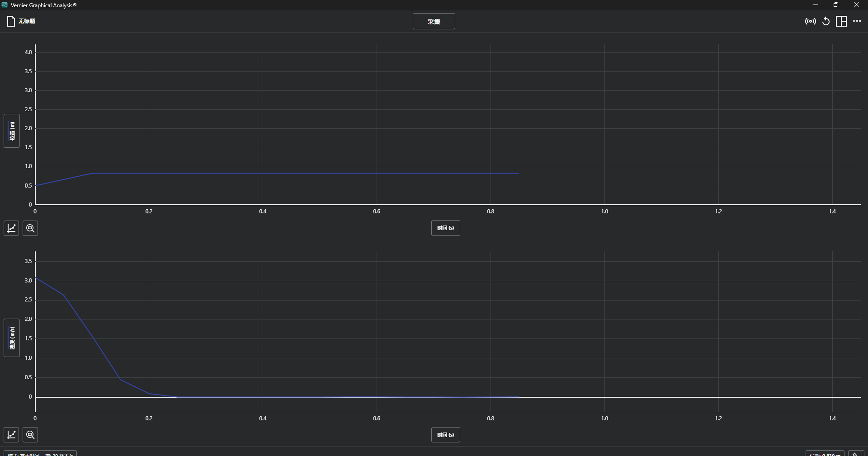Open graph tools for the velocity graph
The height and width of the screenshot is (456, 868).
(11, 435)
